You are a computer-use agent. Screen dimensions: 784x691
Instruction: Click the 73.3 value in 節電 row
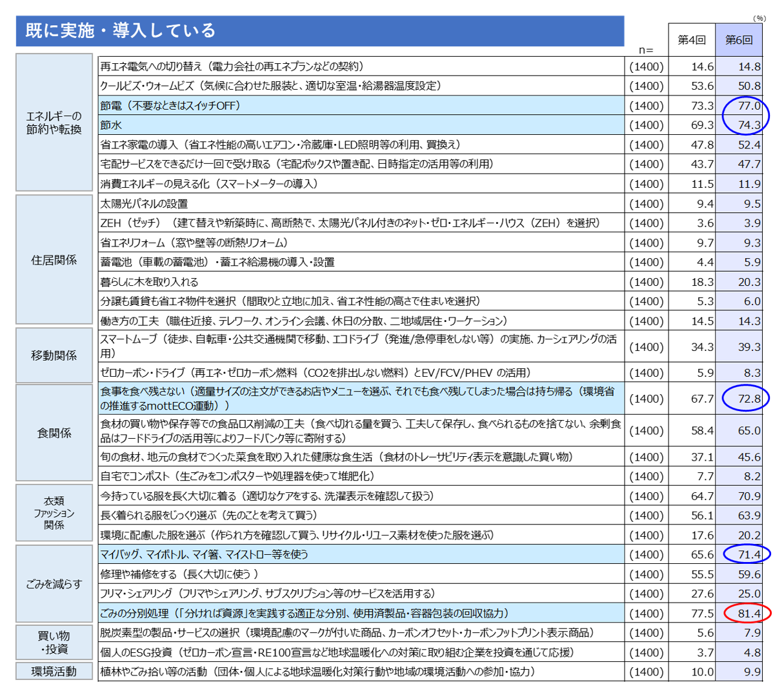(x=702, y=106)
